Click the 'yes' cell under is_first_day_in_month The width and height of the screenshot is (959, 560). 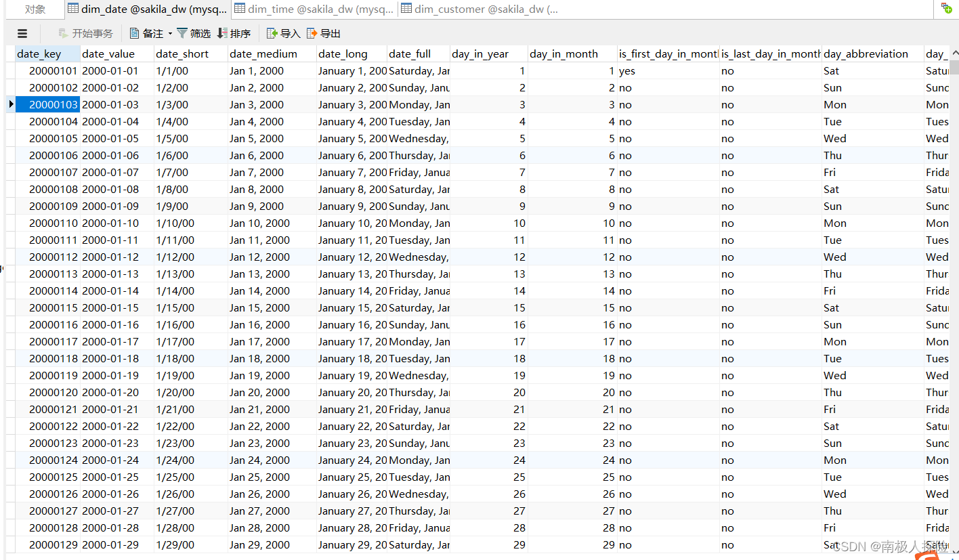668,70
